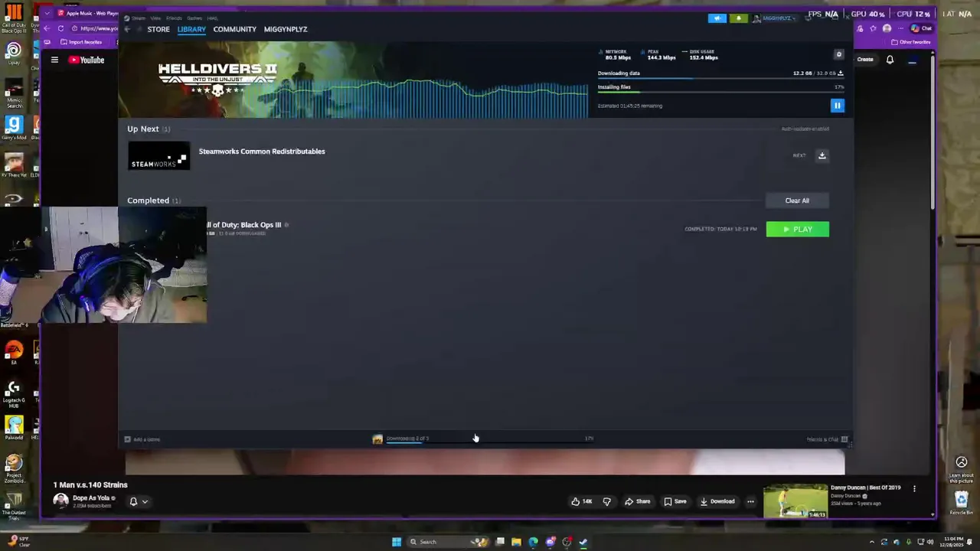Open EA app desktop shortcut
Image resolution: width=980 pixels, height=551 pixels.
coord(14,353)
